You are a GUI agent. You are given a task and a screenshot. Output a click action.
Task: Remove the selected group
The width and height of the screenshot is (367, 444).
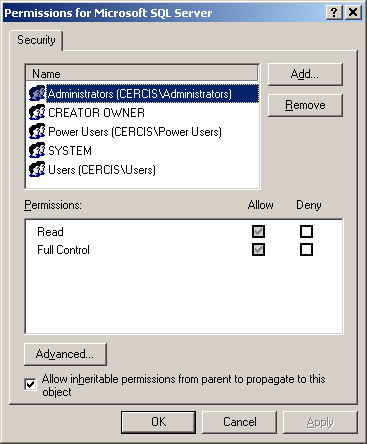pyautogui.click(x=305, y=105)
